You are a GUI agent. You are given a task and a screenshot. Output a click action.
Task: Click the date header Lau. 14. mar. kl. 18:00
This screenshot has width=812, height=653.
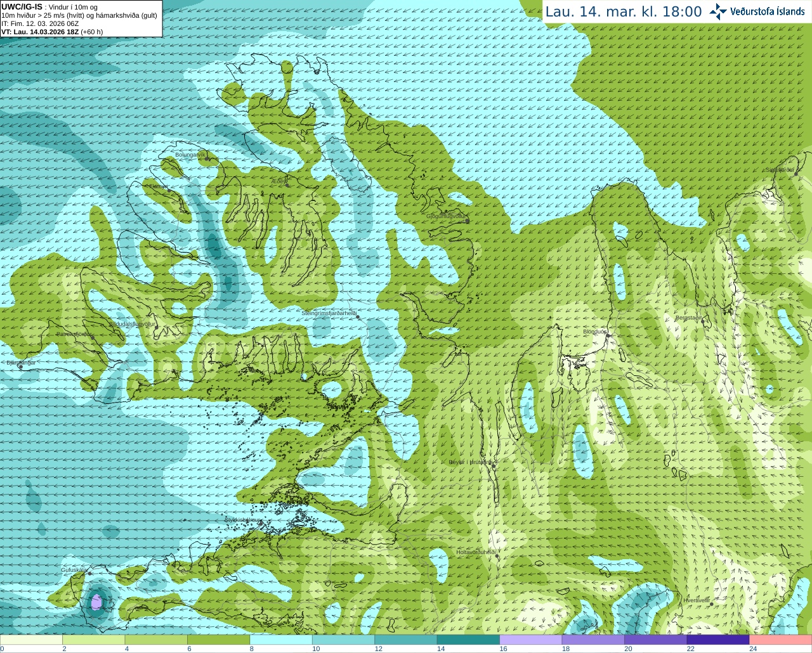click(x=624, y=11)
